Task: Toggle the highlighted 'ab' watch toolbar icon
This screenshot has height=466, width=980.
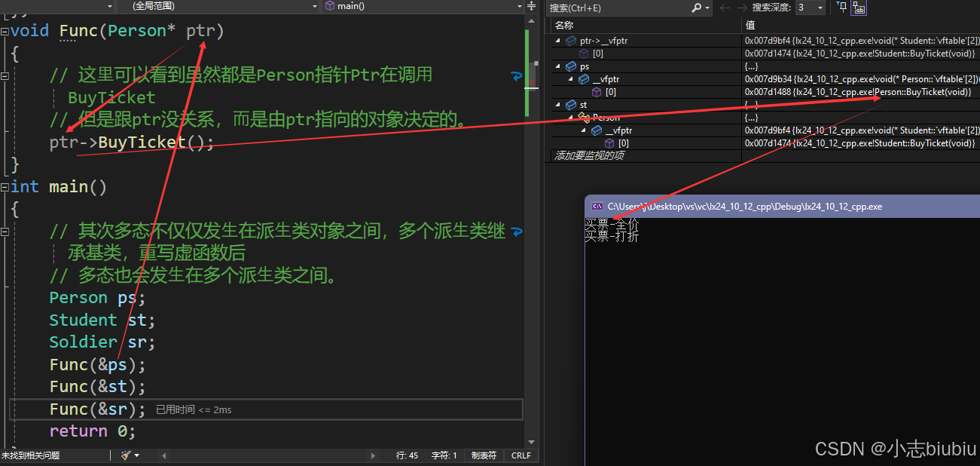Action: tap(859, 8)
